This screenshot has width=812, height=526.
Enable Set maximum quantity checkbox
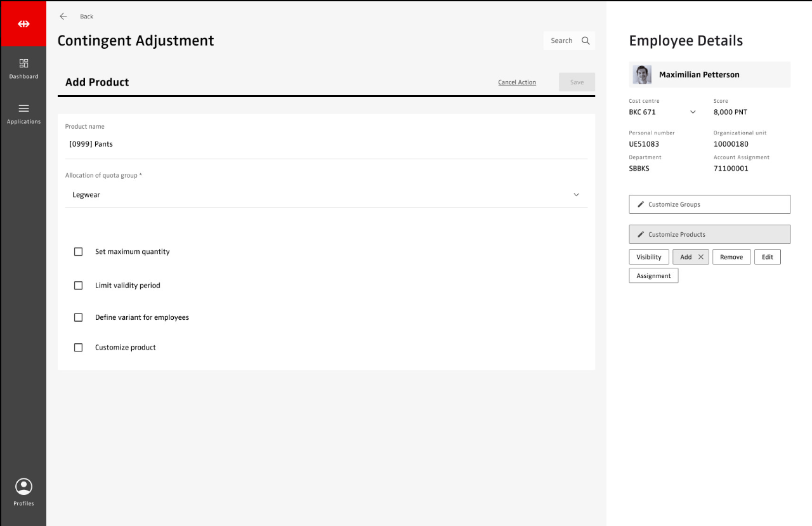click(79, 252)
